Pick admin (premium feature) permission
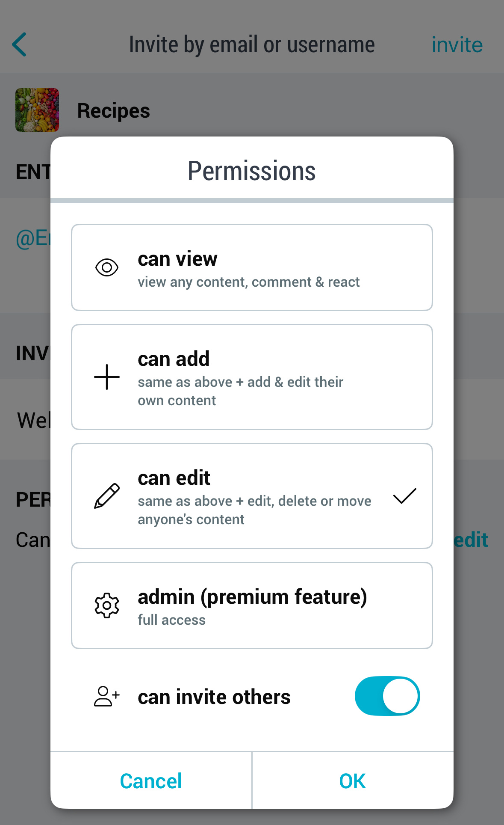This screenshot has width=504, height=825. click(252, 605)
